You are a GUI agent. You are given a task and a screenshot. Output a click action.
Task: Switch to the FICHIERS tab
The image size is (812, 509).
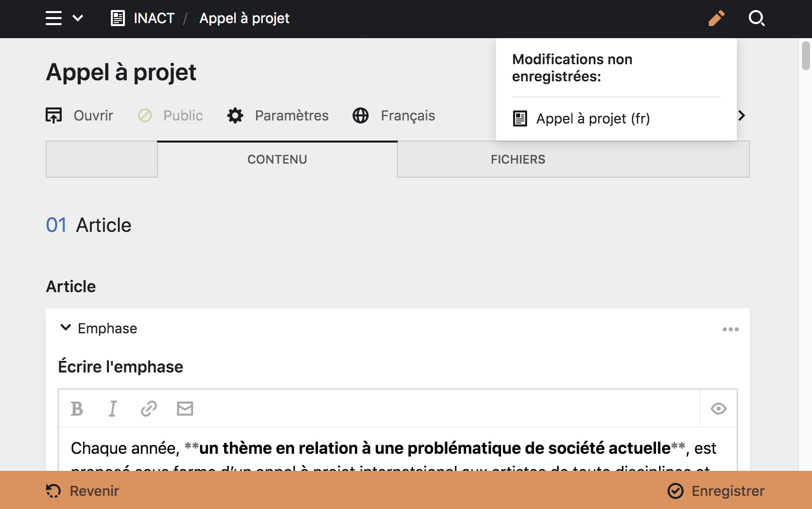coord(517,159)
